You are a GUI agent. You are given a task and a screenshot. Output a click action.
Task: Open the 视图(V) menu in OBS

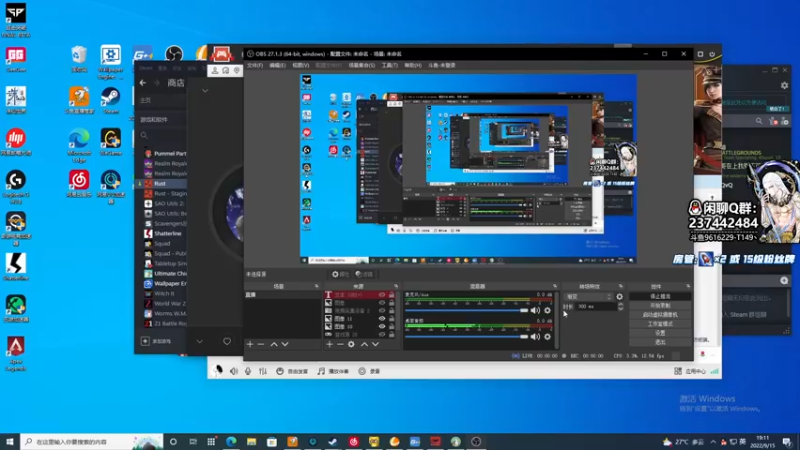pyautogui.click(x=301, y=65)
